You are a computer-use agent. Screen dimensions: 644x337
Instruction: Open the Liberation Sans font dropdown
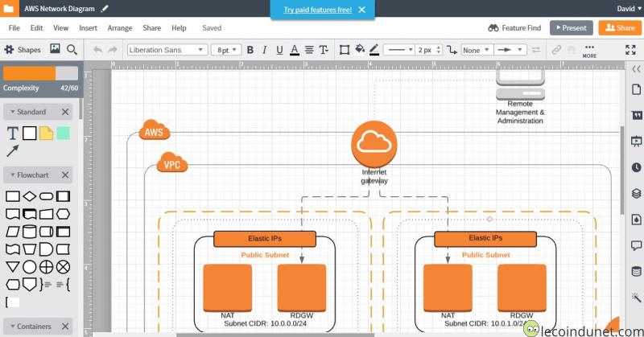tap(167, 50)
